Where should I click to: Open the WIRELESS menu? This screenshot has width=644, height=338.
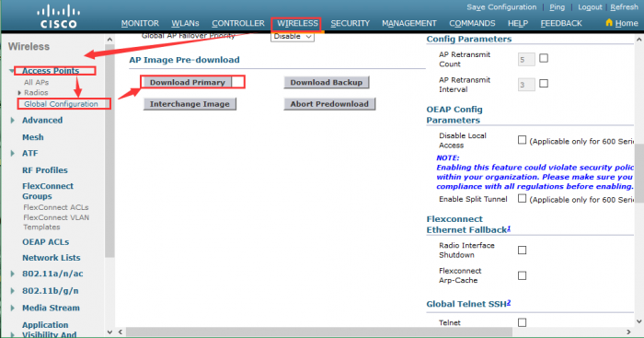[297, 23]
